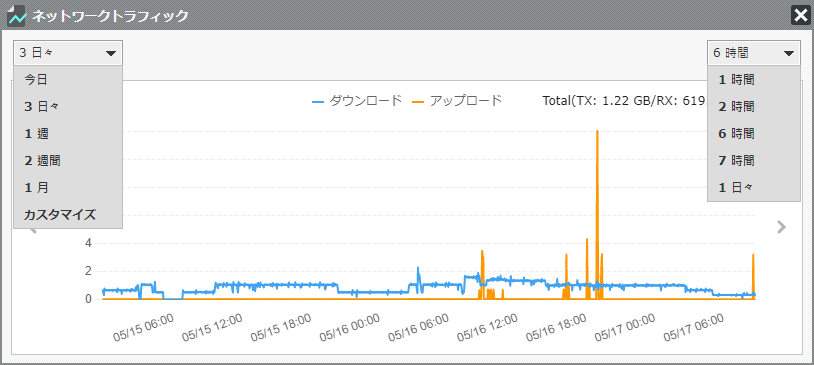
Task: Click the 05/16 06:00 axis label
Action: tap(418, 328)
